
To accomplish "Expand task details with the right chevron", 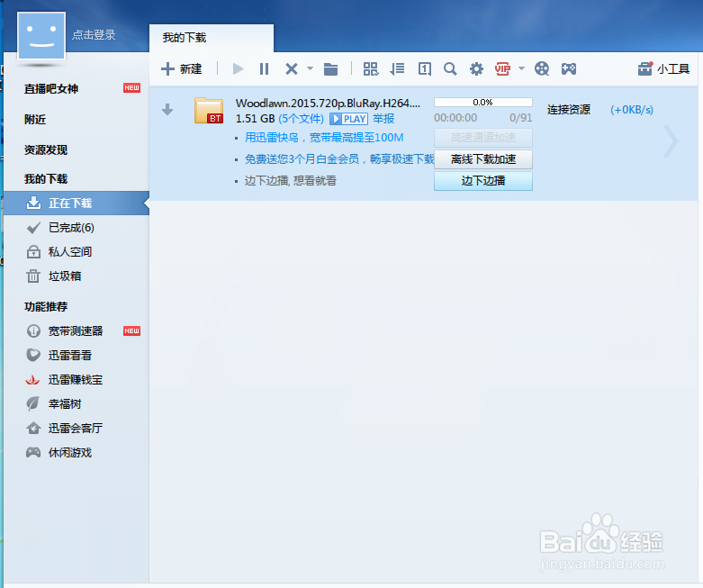I will click(x=671, y=141).
